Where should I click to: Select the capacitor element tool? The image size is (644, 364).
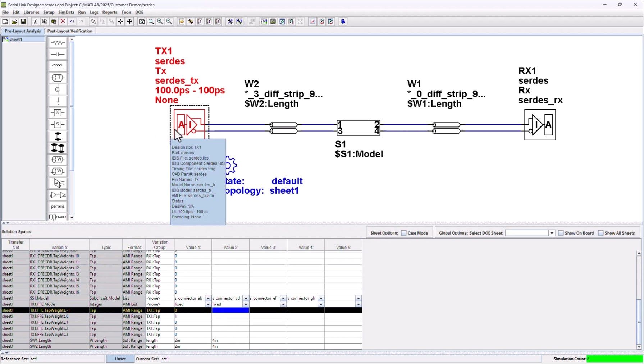pyautogui.click(x=58, y=54)
